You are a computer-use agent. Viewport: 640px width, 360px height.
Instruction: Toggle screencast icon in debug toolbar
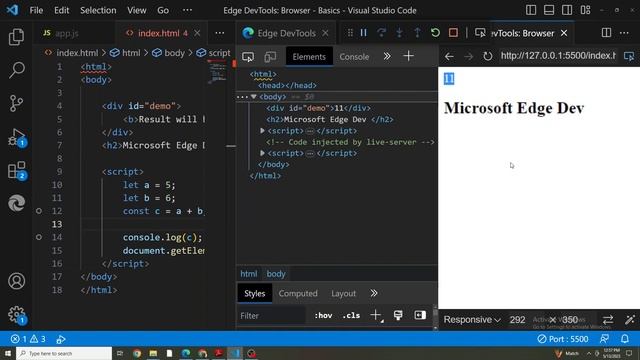[x=480, y=33]
